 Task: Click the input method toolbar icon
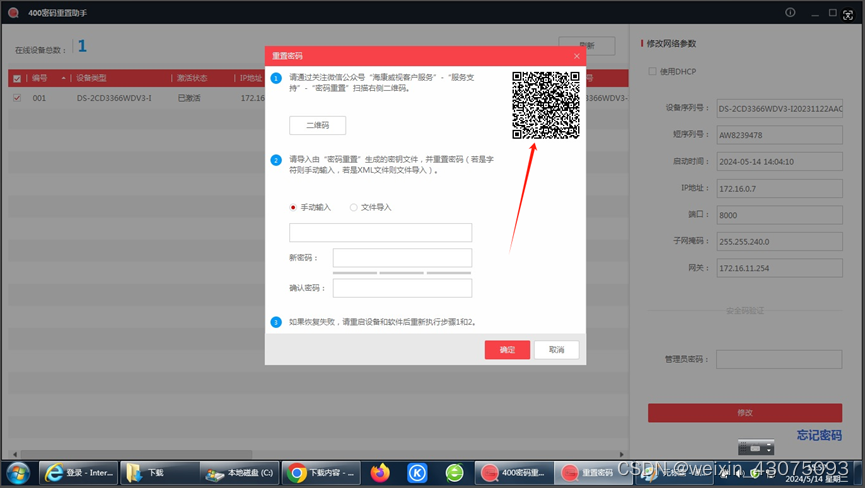tap(756, 448)
